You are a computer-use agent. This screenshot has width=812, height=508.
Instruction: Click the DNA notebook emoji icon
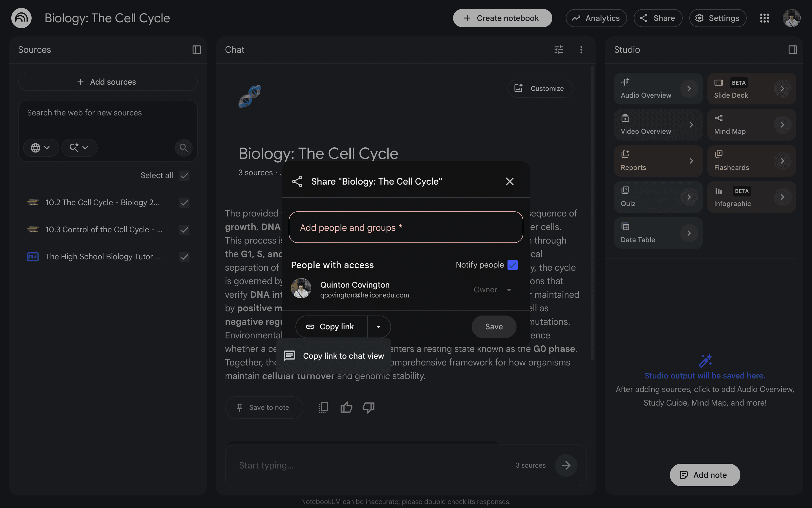pyautogui.click(x=250, y=96)
